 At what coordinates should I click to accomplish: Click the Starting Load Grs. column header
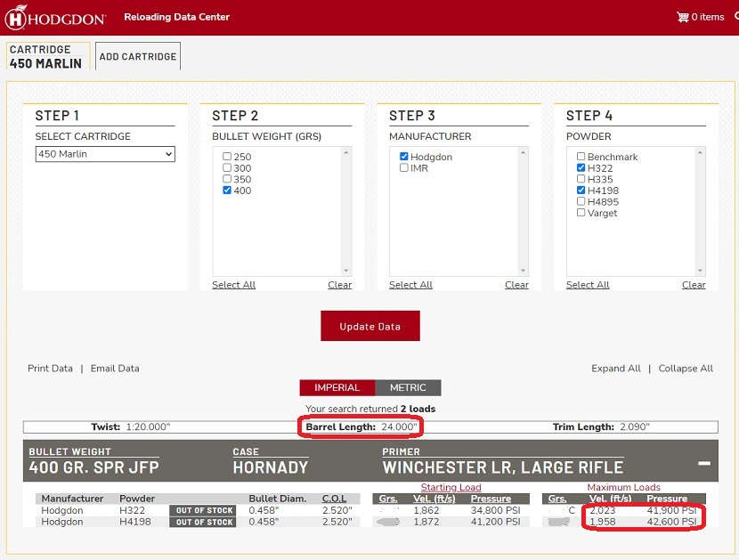tap(388, 499)
